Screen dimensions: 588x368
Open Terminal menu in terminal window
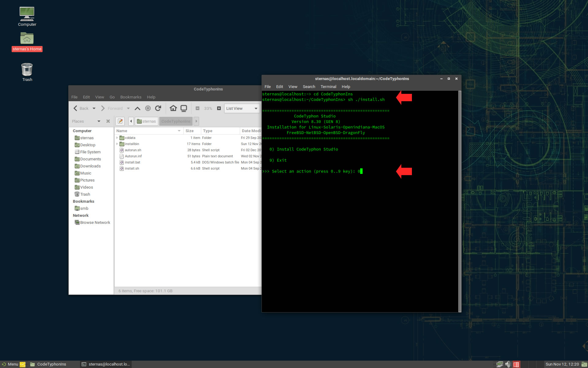click(328, 87)
